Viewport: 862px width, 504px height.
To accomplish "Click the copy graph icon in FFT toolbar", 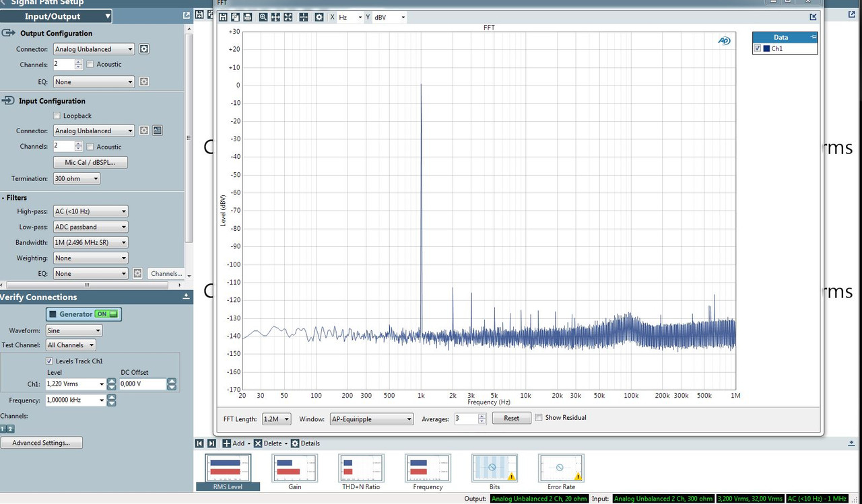I will pyautogui.click(x=235, y=17).
